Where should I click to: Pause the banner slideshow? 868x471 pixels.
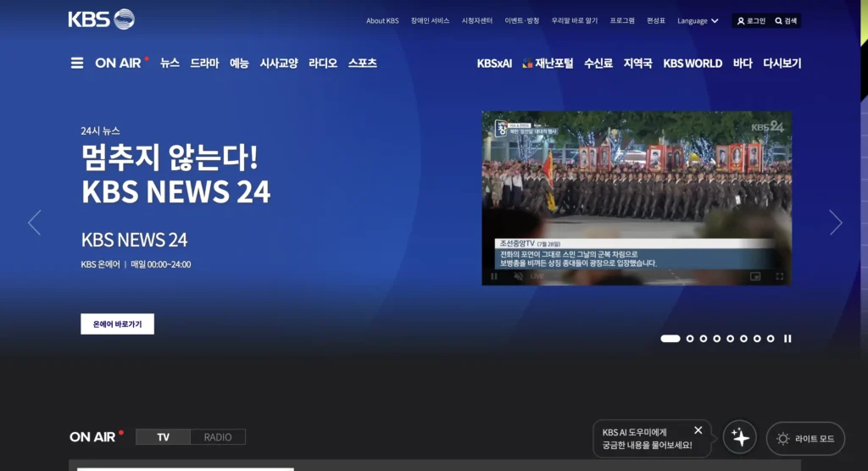(787, 338)
